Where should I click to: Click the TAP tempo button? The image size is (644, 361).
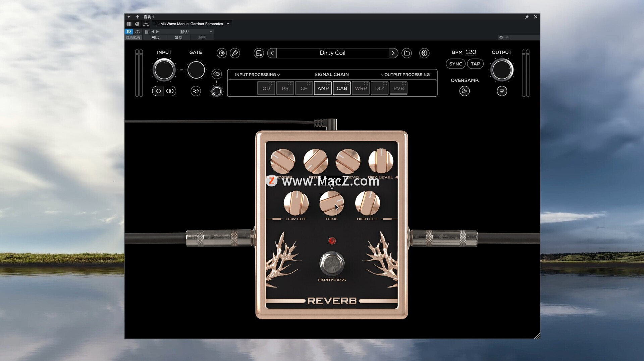(475, 64)
